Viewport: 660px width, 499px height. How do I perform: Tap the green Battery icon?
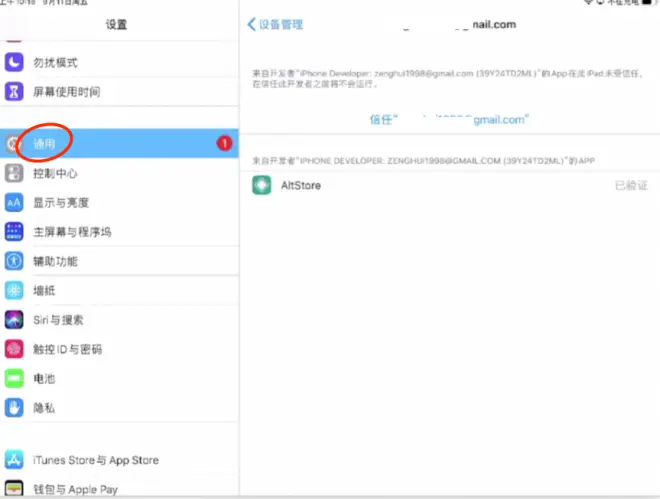[14, 378]
